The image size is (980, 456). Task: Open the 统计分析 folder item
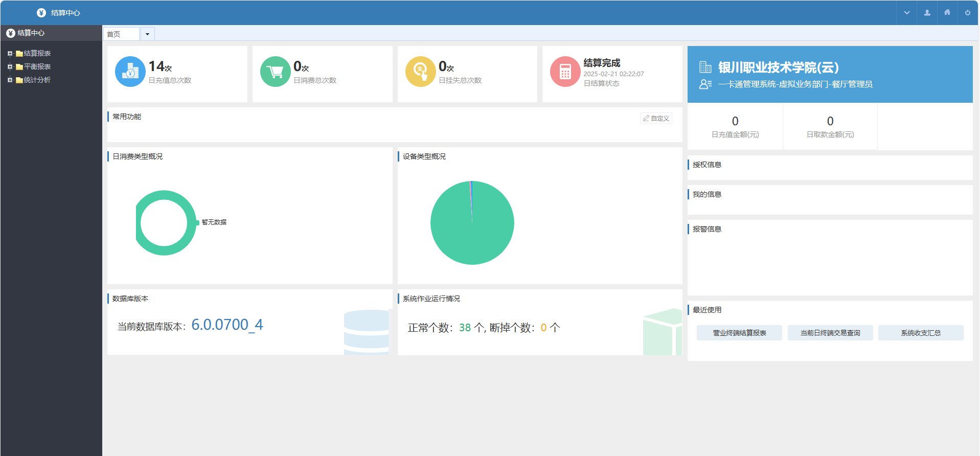pyautogui.click(x=37, y=80)
